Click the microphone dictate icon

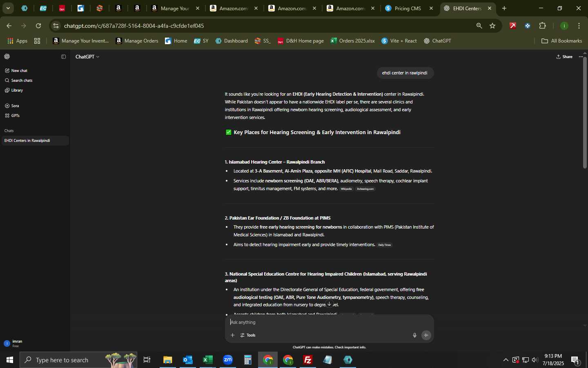(414, 335)
